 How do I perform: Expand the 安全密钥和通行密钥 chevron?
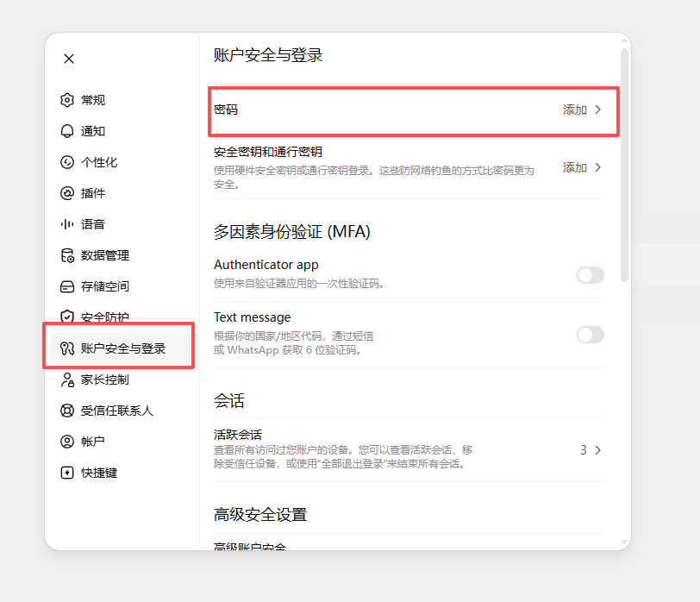coord(598,167)
